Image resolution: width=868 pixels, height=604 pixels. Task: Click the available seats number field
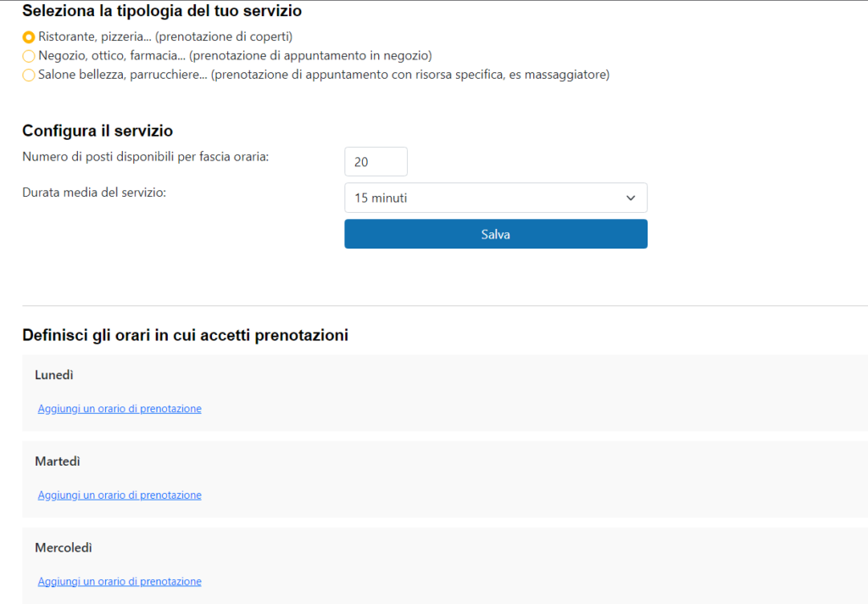(376, 162)
